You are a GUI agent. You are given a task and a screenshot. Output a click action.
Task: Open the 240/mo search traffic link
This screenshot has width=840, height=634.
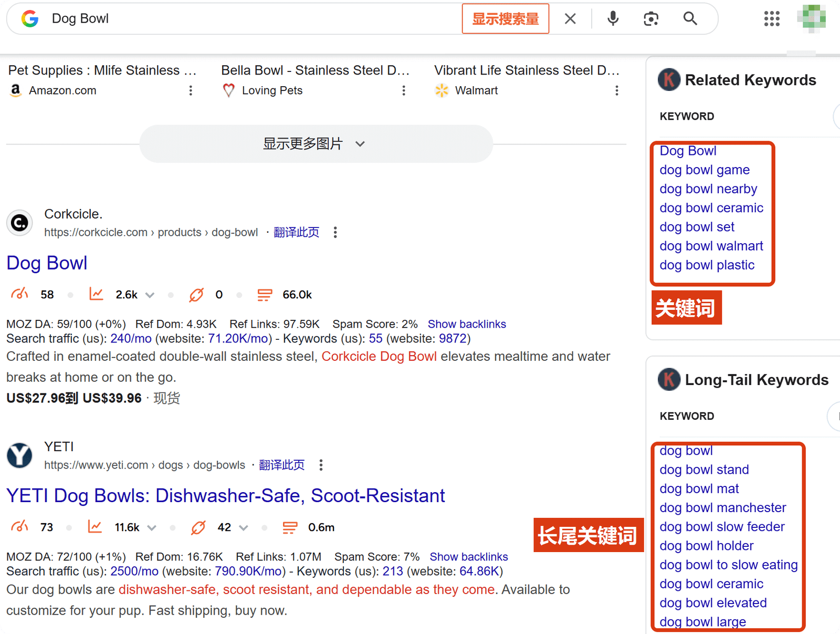(x=131, y=339)
